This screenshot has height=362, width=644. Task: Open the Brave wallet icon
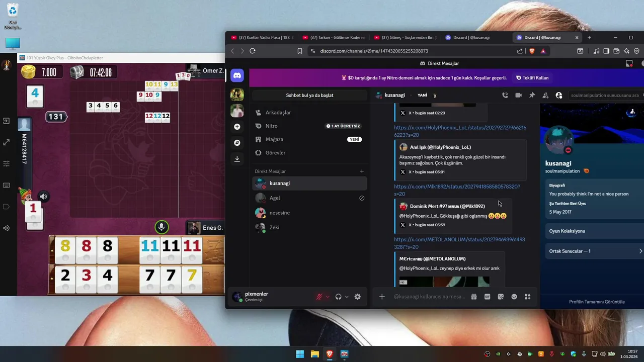(616, 51)
